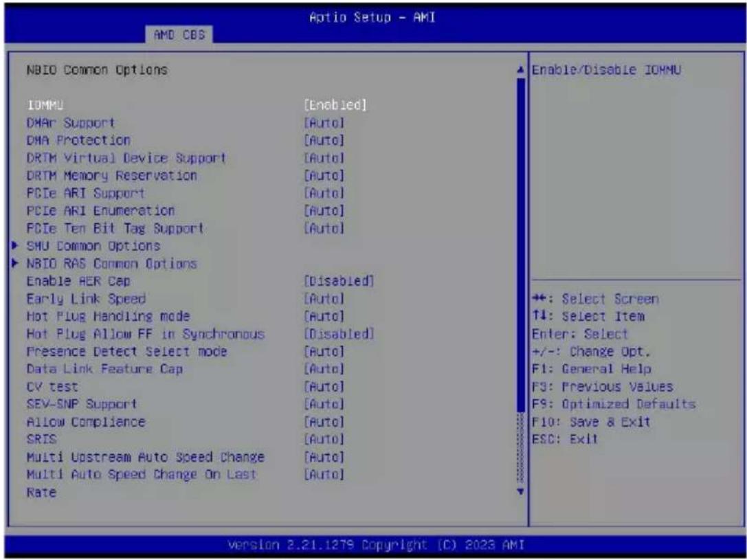Click the F1: General Help hint
The image size is (747, 560).
point(591,370)
